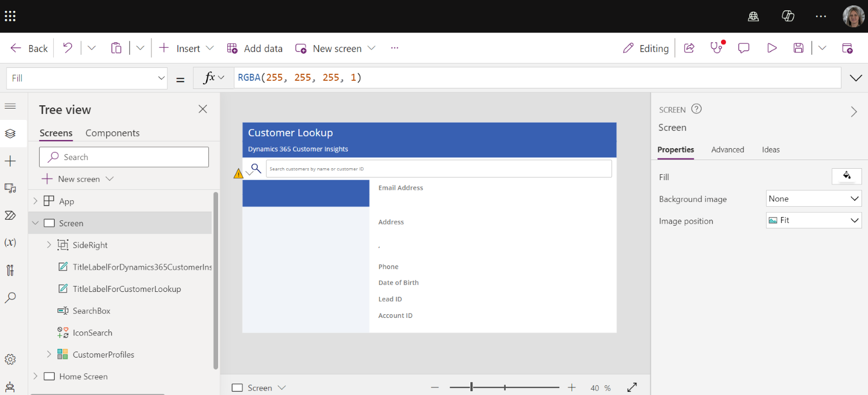Viewport: 868px width, 395px height.
Task: Open the Image position Fit dropdown
Action: point(814,220)
